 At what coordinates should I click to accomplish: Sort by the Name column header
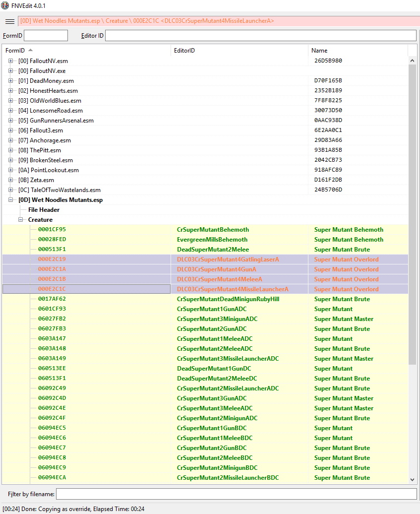(358, 51)
